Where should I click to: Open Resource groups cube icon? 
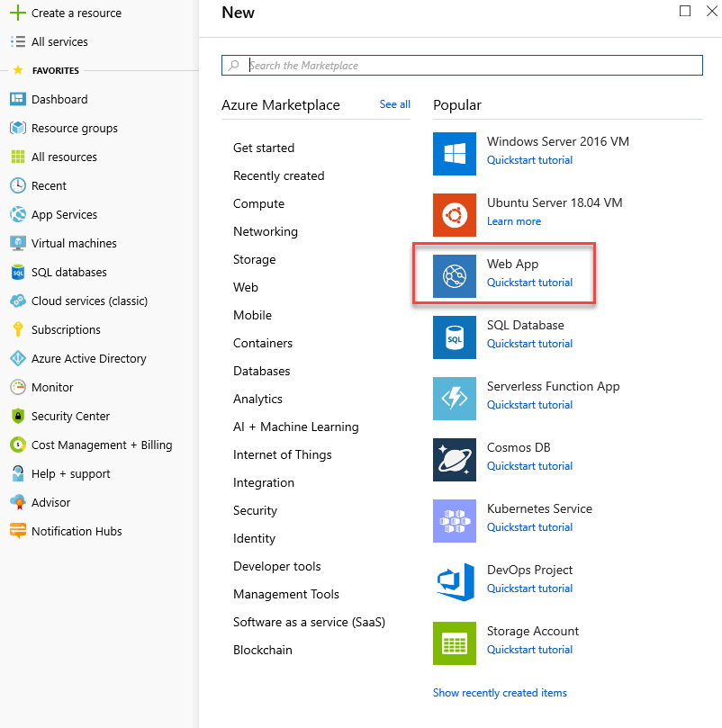pyautogui.click(x=18, y=128)
